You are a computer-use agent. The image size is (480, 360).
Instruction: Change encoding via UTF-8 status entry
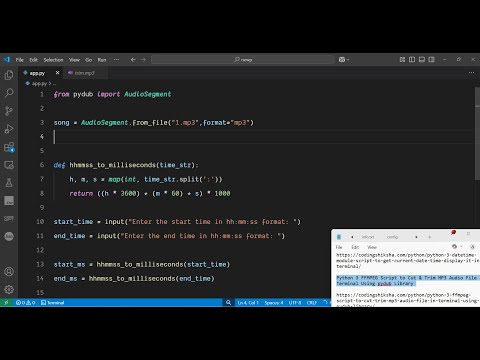pos(295,303)
